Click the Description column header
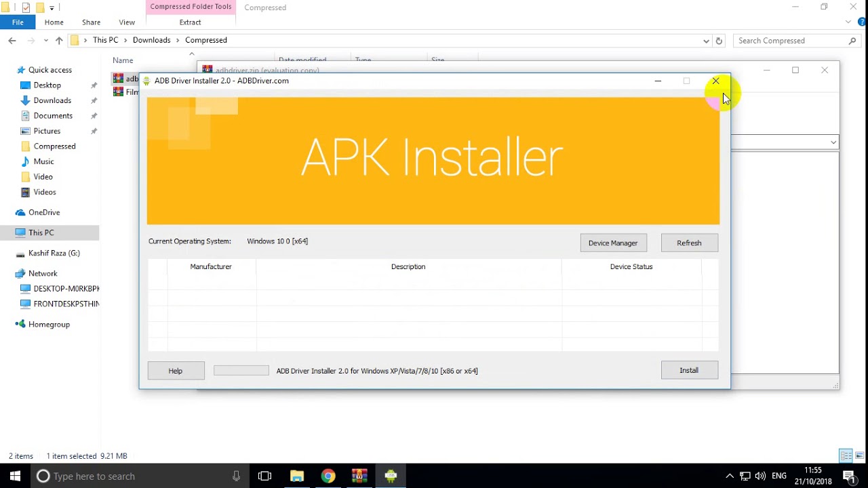This screenshot has height=488, width=868. pyautogui.click(x=408, y=266)
